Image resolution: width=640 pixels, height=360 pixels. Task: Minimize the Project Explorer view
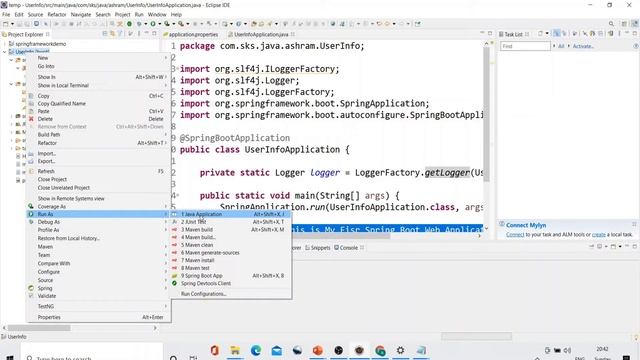[147, 34]
